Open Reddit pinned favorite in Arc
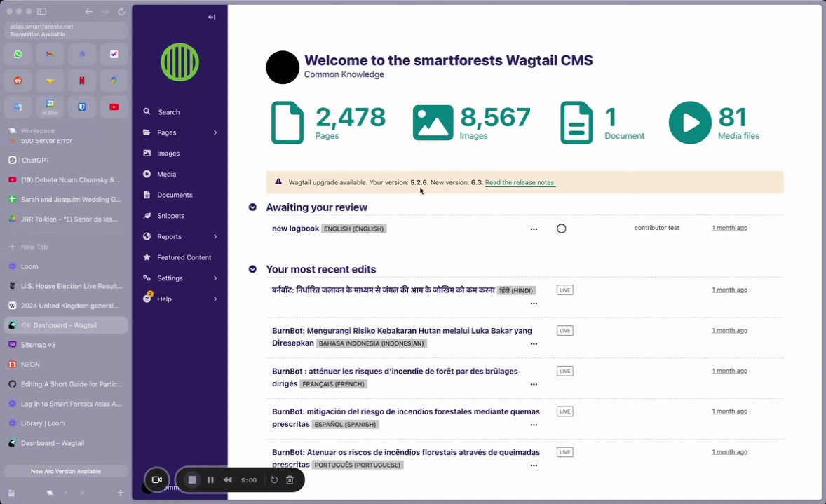The width and height of the screenshot is (826, 504). pos(18,81)
